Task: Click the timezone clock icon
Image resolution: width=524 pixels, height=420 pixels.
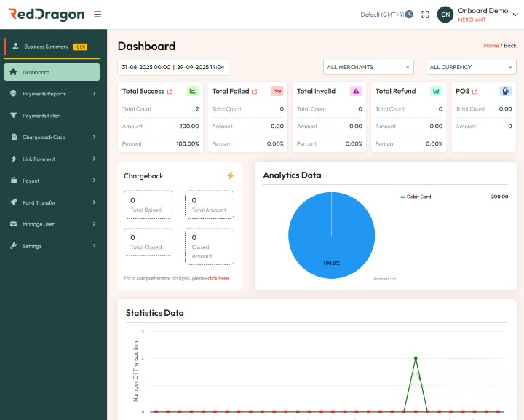Action: [409, 15]
